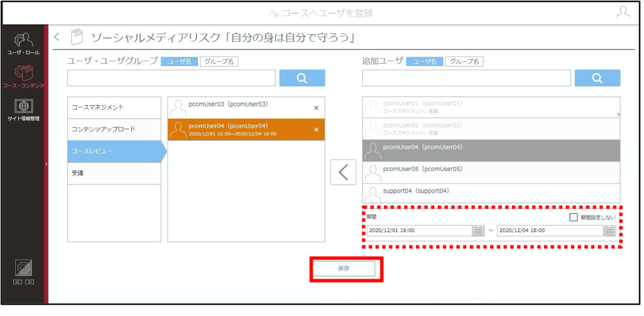Click the back arrow beside course title

57,37
